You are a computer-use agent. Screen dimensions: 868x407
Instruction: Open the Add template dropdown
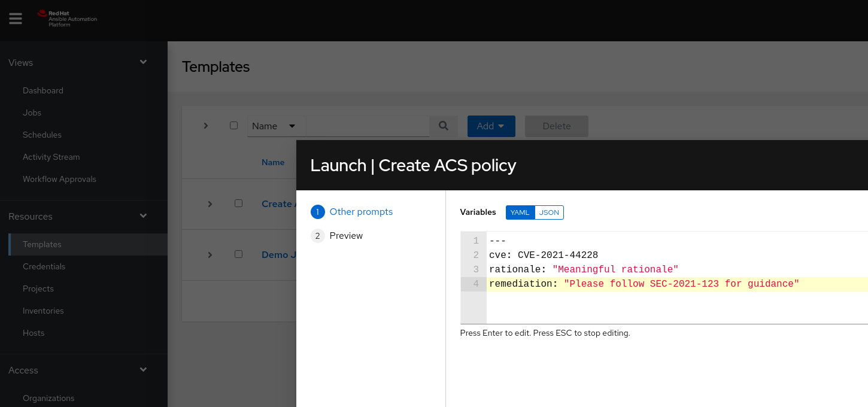pos(491,126)
